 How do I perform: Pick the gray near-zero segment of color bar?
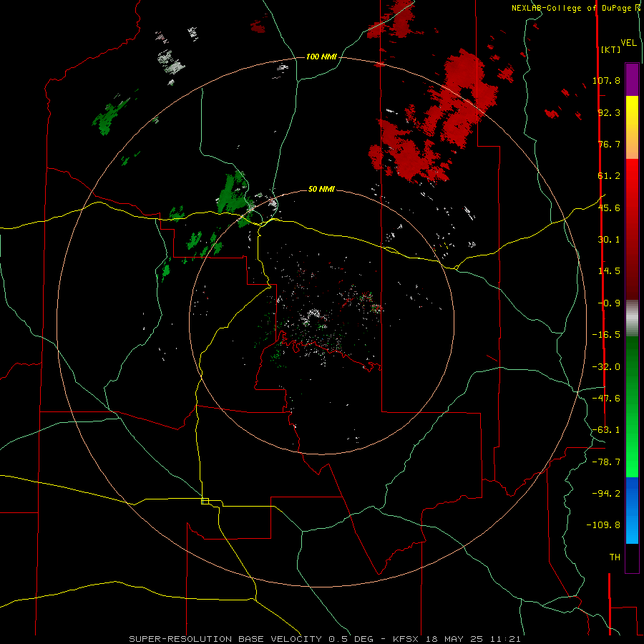[632, 318]
